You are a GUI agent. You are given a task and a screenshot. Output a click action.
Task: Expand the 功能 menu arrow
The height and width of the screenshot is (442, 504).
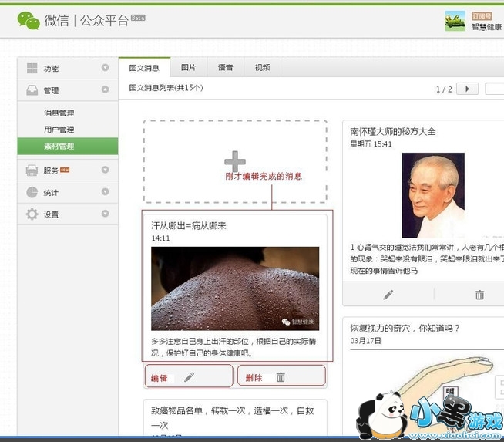pos(105,68)
